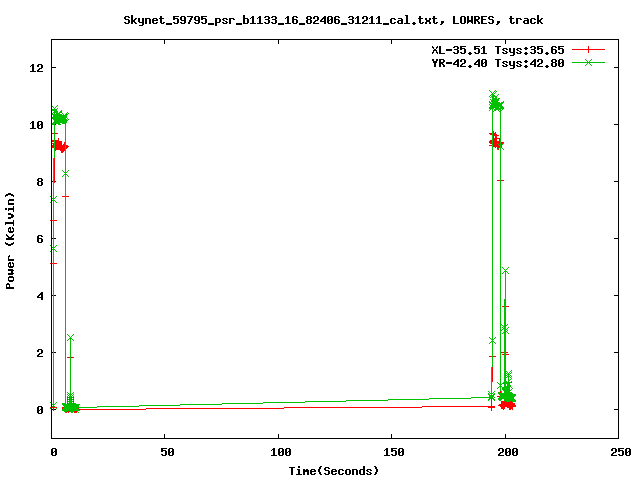The image size is (640, 480).
Task: Click the green data point near 2.5 Kelvin at left
Action: [x=70, y=338]
